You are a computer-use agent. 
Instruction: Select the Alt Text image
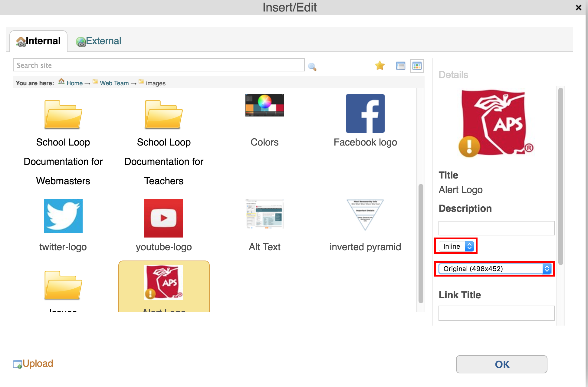click(x=265, y=214)
